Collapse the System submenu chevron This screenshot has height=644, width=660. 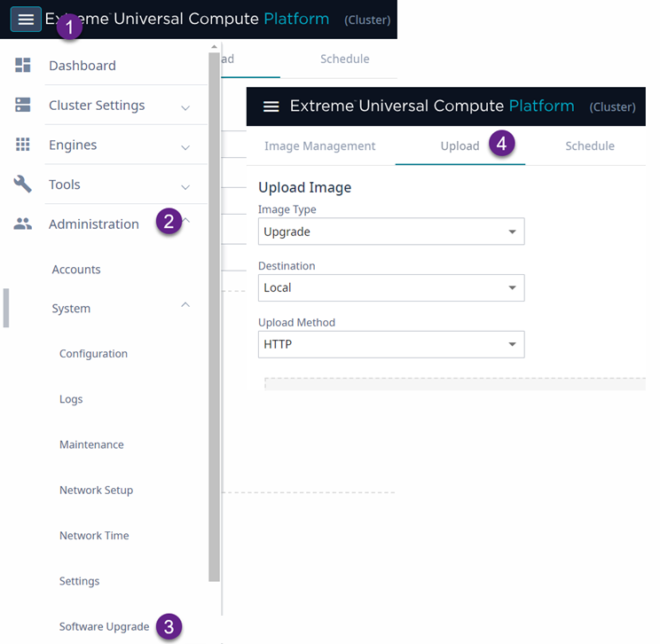[x=185, y=305]
